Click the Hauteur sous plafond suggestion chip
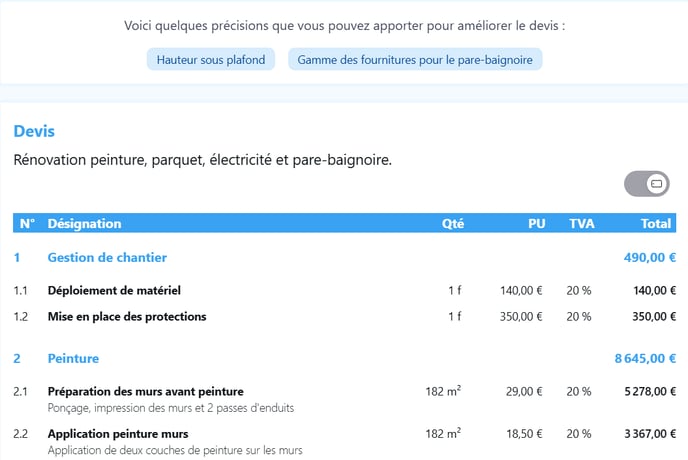 pos(211,60)
